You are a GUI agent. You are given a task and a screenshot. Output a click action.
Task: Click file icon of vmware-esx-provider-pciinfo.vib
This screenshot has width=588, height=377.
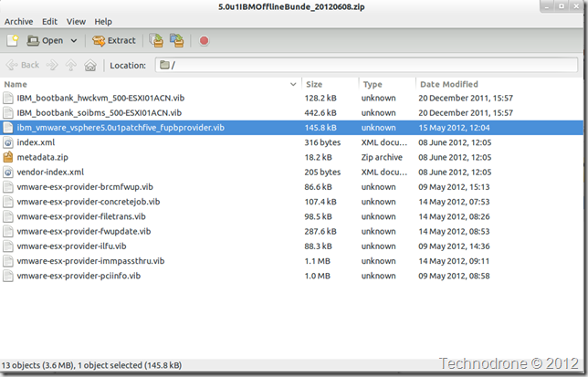(x=8, y=276)
